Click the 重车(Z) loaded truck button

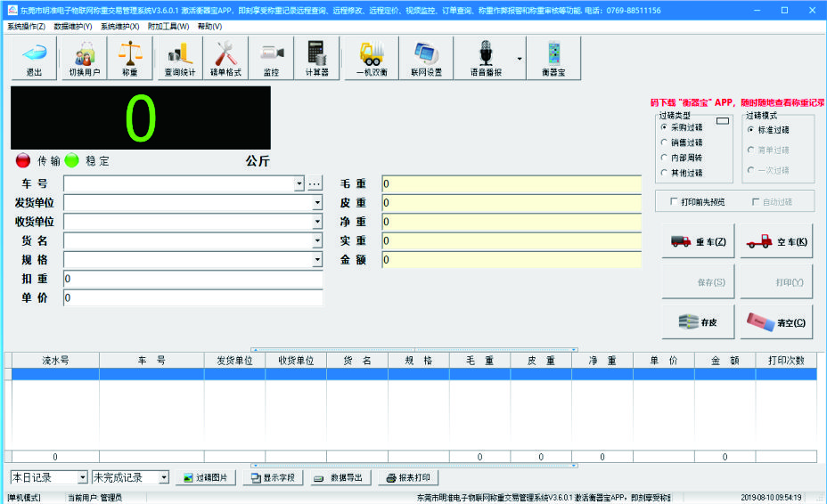coord(699,241)
